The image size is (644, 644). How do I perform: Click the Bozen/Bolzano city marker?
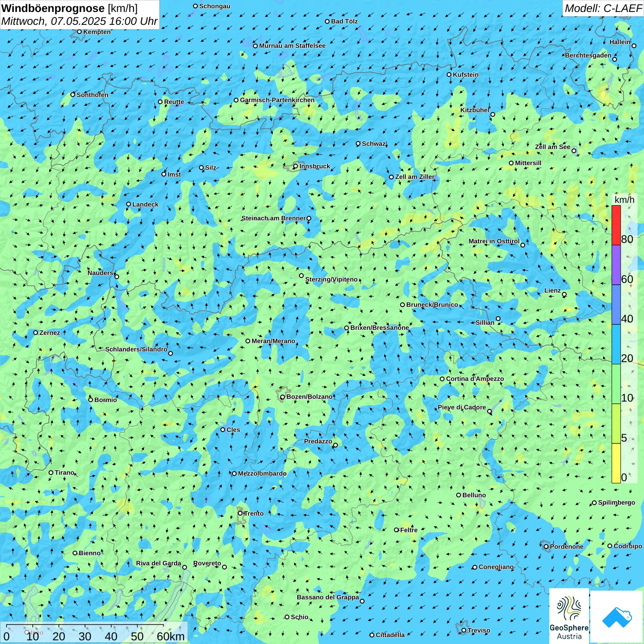282,397
